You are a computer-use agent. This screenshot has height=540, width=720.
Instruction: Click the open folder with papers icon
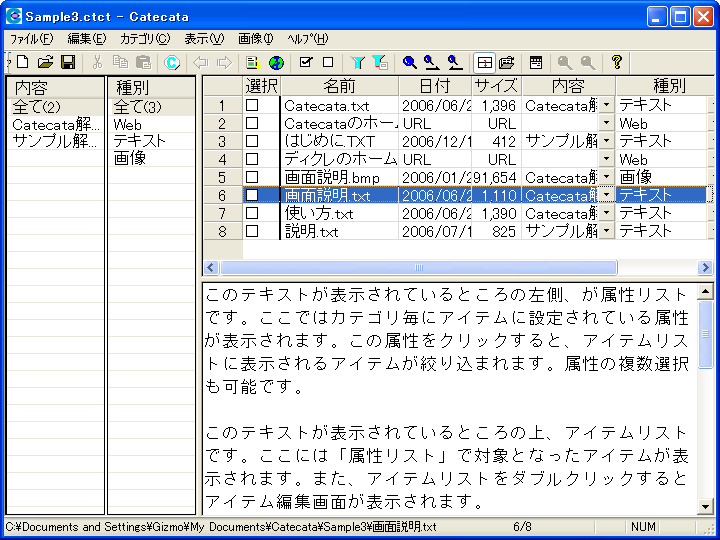pos(506,62)
